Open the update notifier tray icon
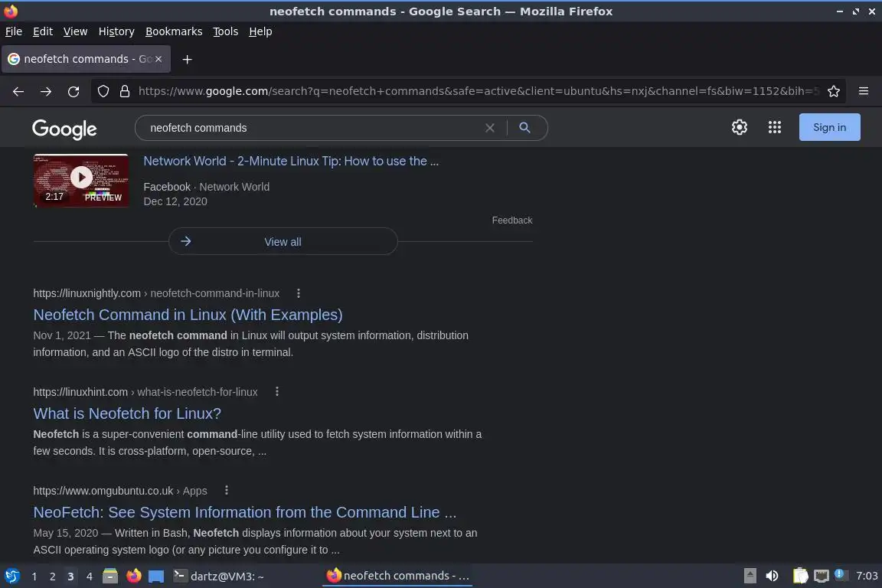The width and height of the screenshot is (882, 588). (x=841, y=574)
